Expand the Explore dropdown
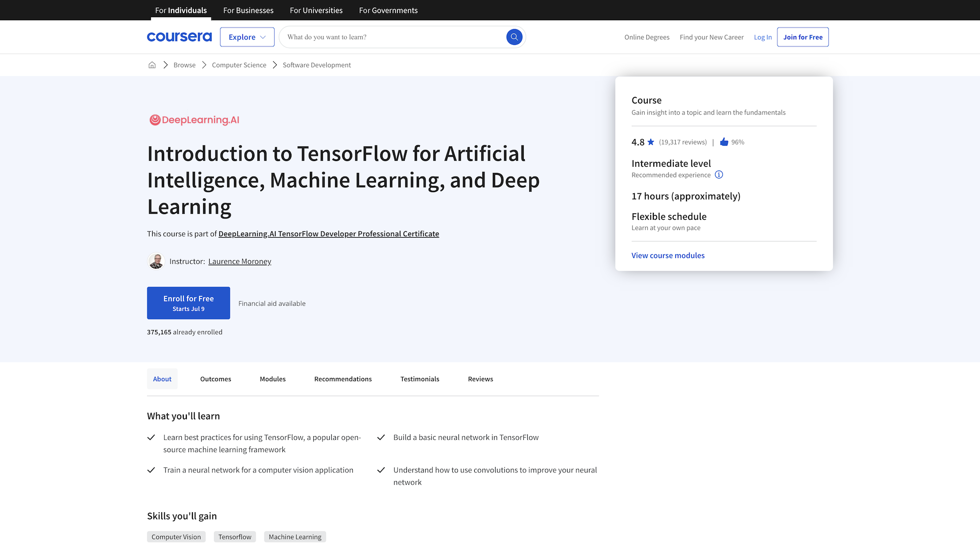Viewport: 980px width, 551px height. 247,37
